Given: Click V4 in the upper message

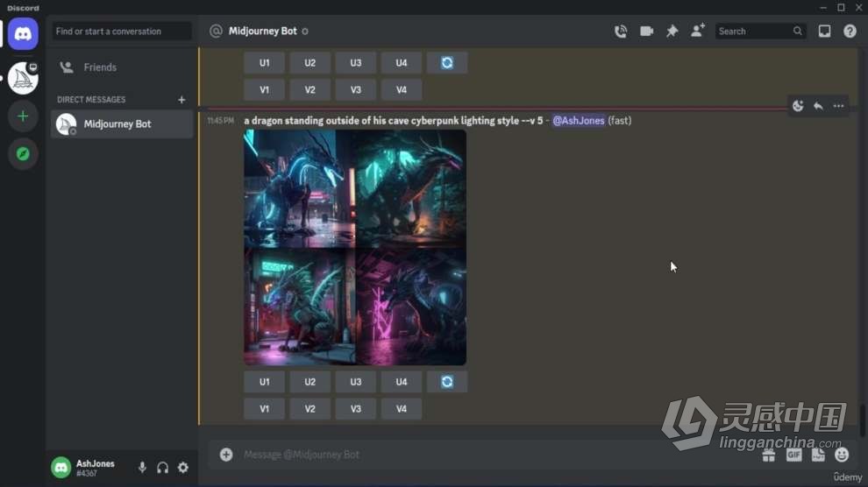Looking at the screenshot, I should [x=402, y=89].
